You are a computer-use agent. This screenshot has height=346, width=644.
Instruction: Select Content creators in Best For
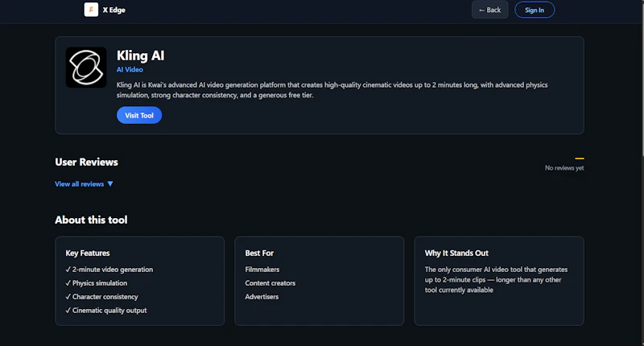[270, 282]
